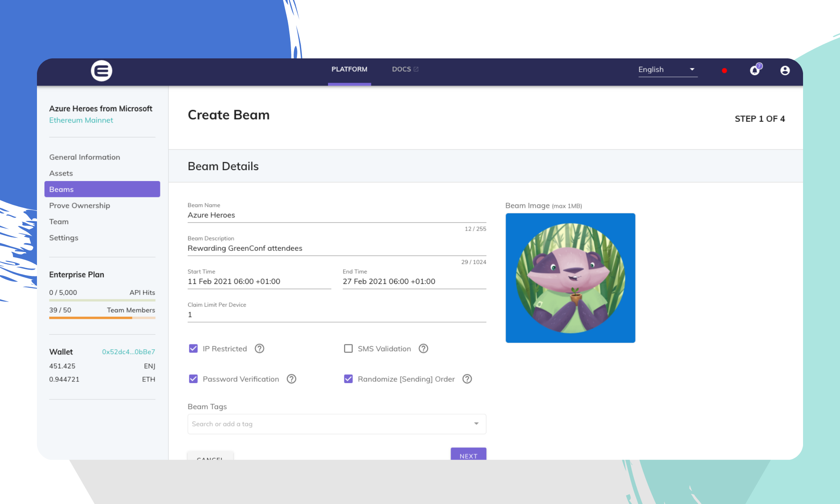Click the NEXT button
Viewport: 840px width, 504px height.
[x=468, y=454]
